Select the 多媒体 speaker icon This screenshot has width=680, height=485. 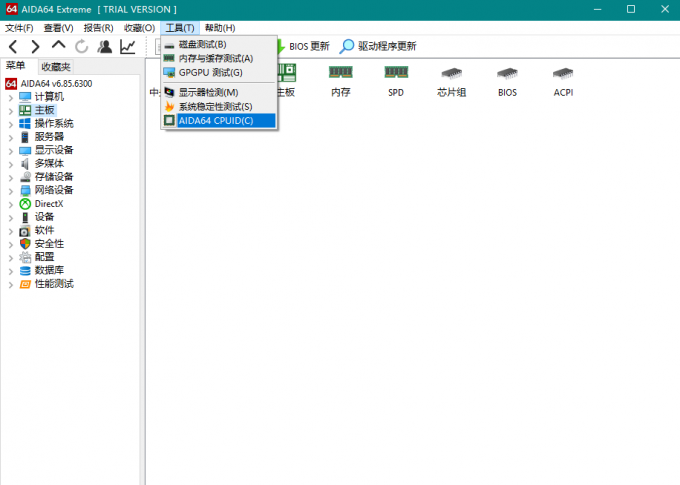click(25, 164)
